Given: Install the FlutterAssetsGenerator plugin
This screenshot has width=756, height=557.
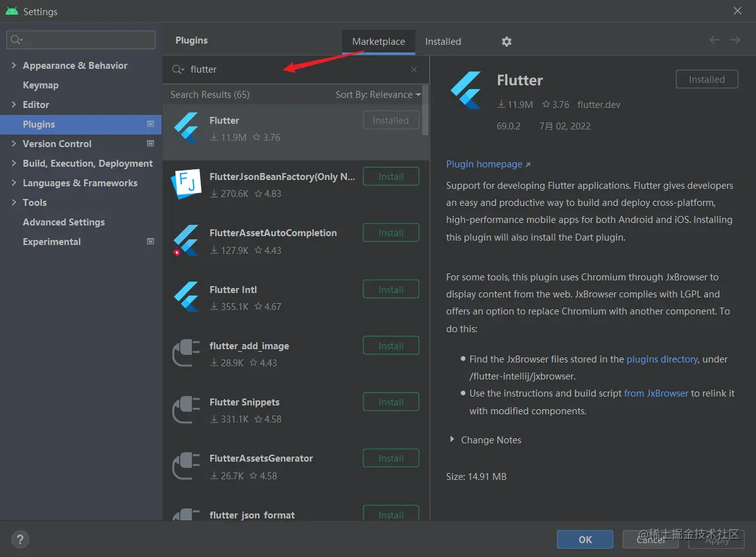Looking at the screenshot, I should coord(391,458).
